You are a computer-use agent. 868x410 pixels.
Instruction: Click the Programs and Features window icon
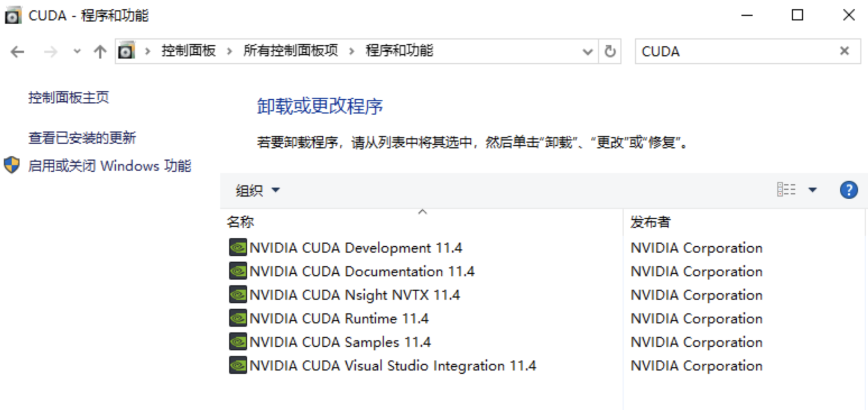pos(13,16)
